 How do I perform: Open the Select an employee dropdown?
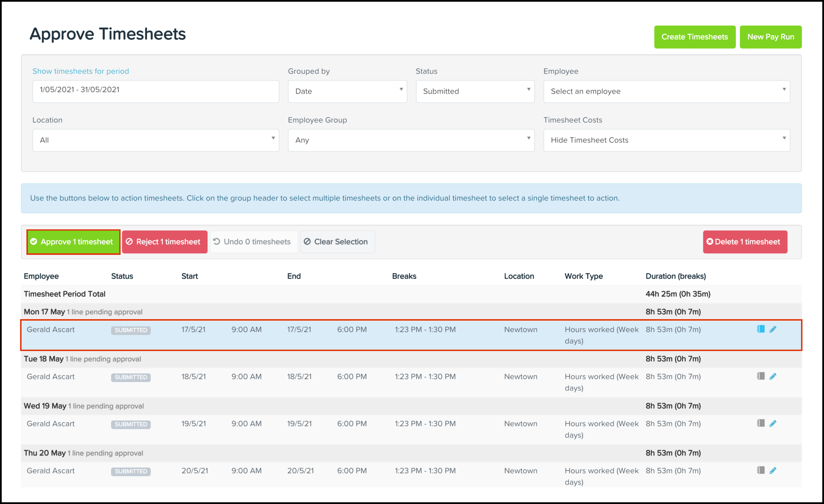[666, 91]
